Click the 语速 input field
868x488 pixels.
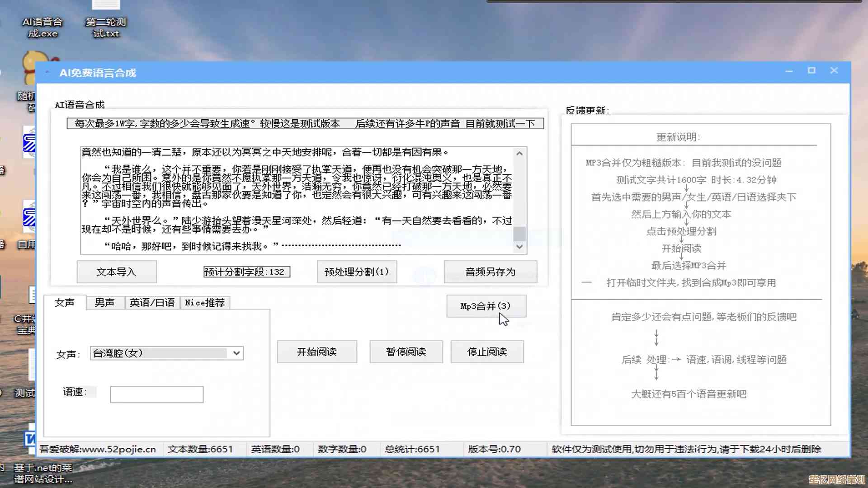click(x=156, y=394)
